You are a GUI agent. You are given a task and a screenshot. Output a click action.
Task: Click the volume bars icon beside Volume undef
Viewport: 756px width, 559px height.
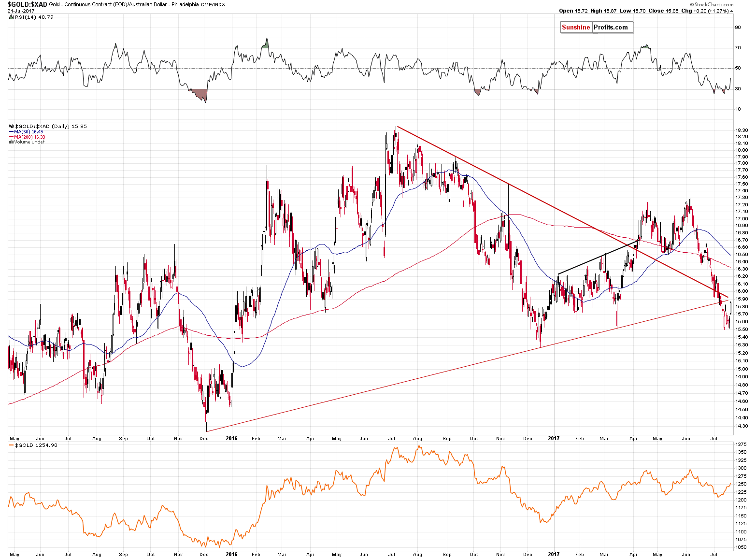(11, 142)
